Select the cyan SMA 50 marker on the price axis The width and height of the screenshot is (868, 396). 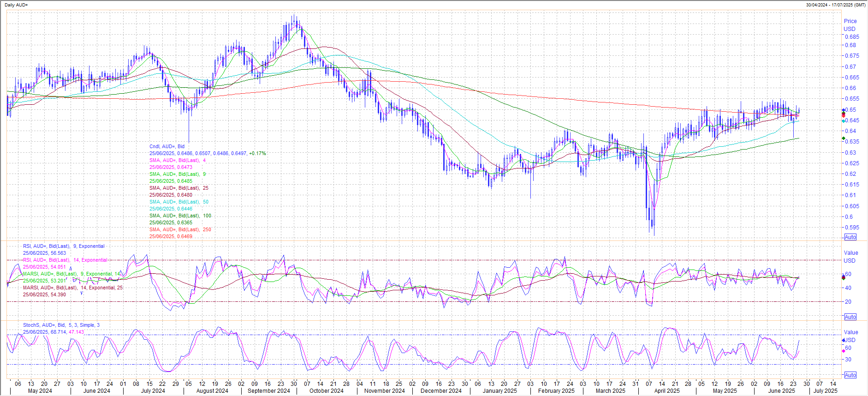[844, 121]
